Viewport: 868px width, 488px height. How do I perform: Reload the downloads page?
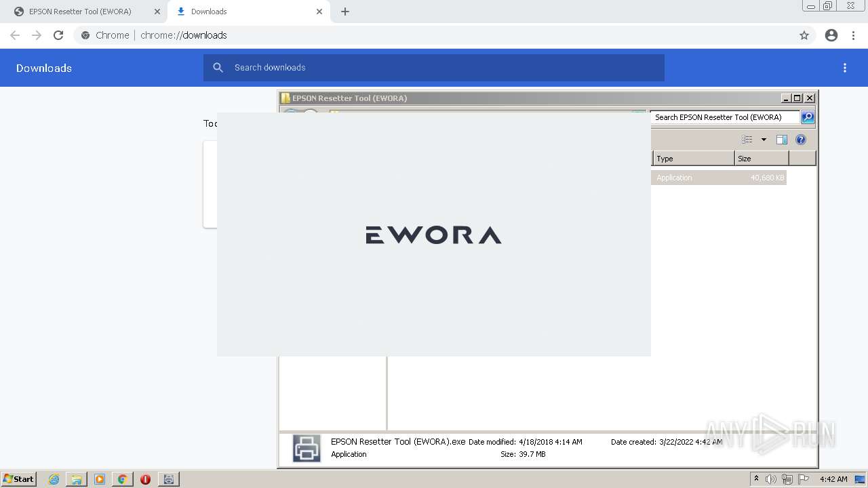tap(58, 35)
